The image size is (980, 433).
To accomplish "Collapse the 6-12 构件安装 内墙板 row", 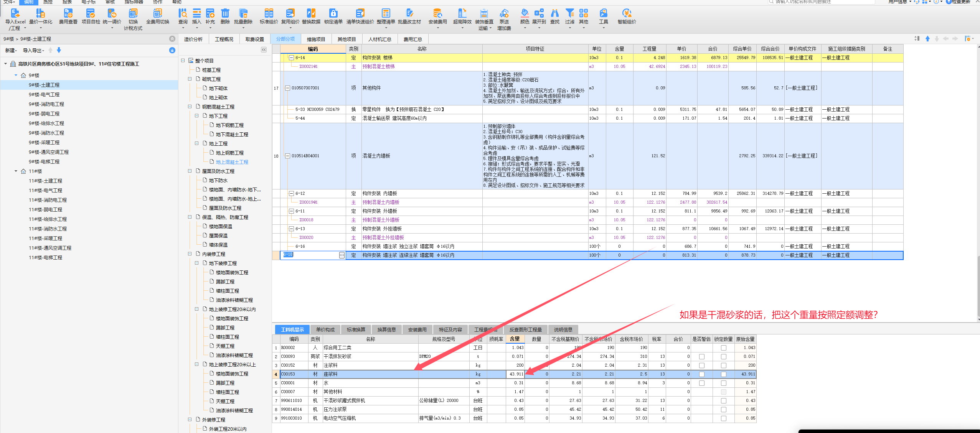I will [291, 194].
